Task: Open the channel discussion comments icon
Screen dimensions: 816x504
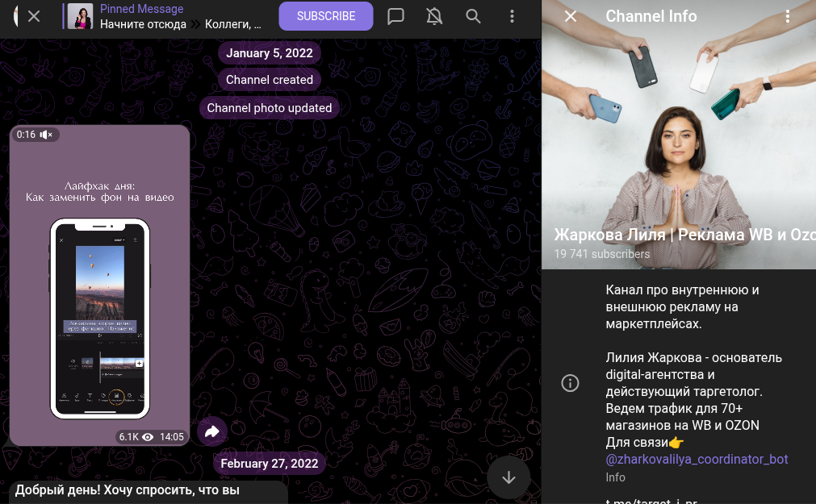Action: click(x=395, y=16)
